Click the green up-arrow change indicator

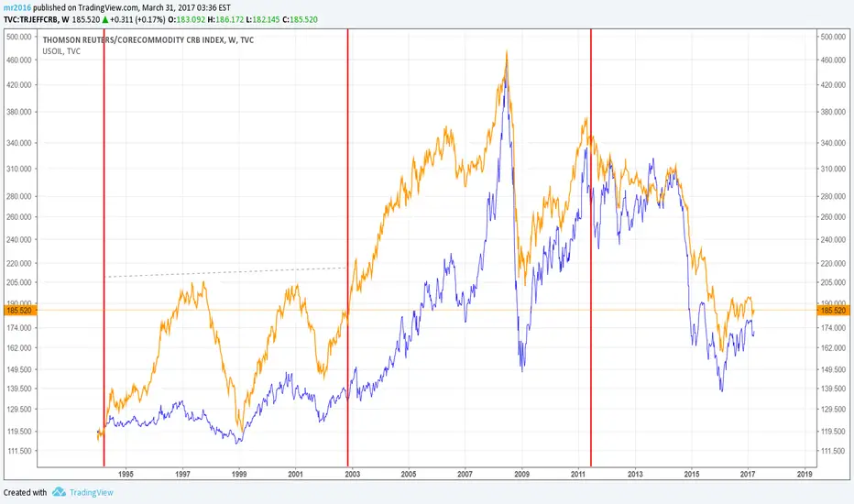[105, 19]
